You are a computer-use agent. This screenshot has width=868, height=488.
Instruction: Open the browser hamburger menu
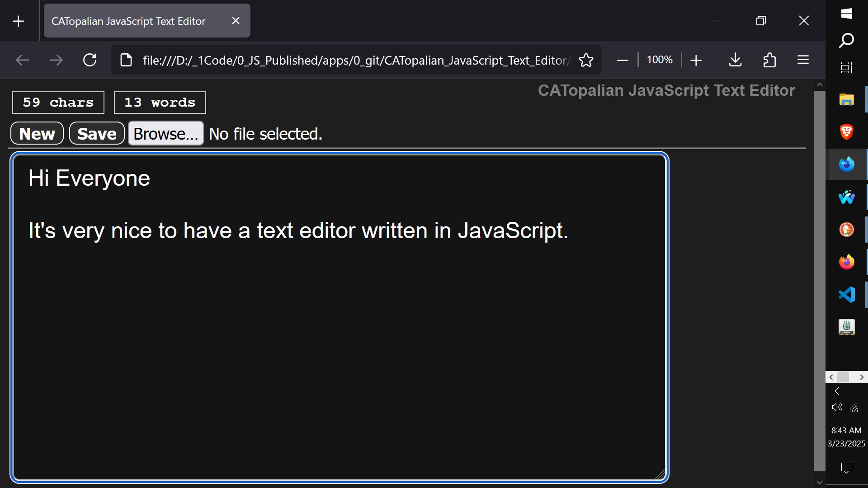tap(803, 60)
